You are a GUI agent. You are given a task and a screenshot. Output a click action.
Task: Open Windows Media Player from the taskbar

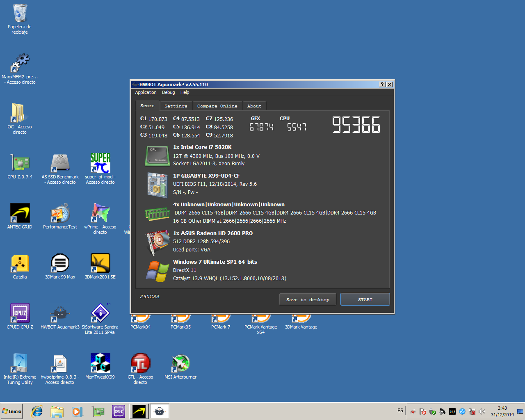pyautogui.click(x=77, y=411)
